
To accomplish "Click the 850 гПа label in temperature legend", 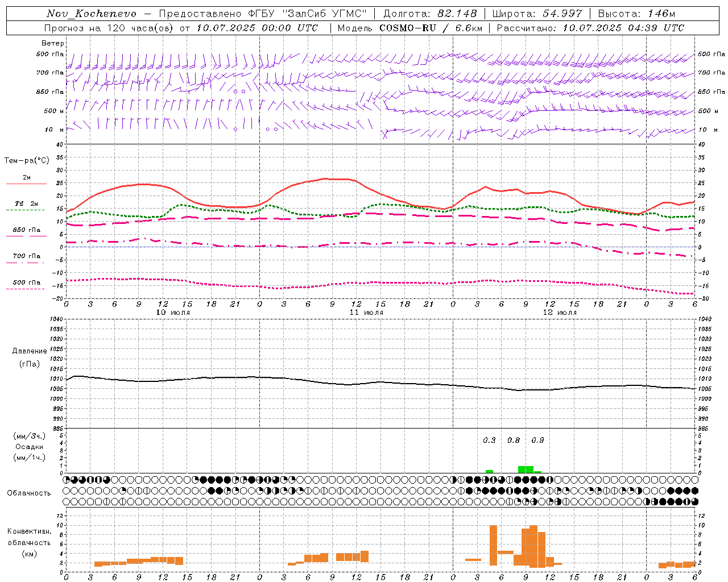I will click(27, 230).
